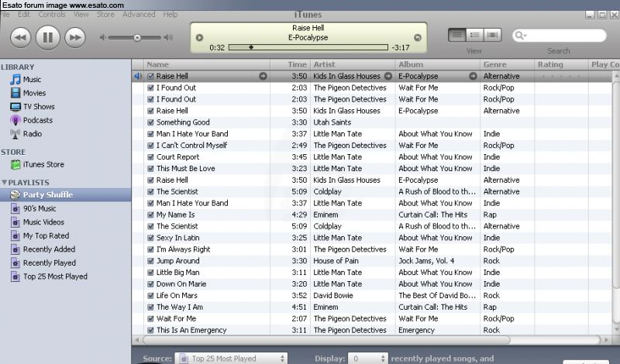Click the horizontal scrollbar under the song list
620x364 pixels.
pos(326,340)
